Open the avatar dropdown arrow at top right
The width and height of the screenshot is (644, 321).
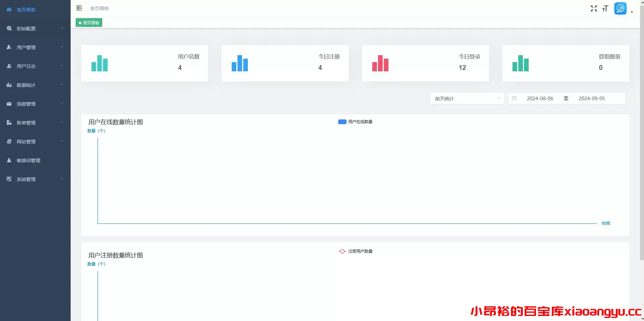pyautogui.click(x=632, y=12)
